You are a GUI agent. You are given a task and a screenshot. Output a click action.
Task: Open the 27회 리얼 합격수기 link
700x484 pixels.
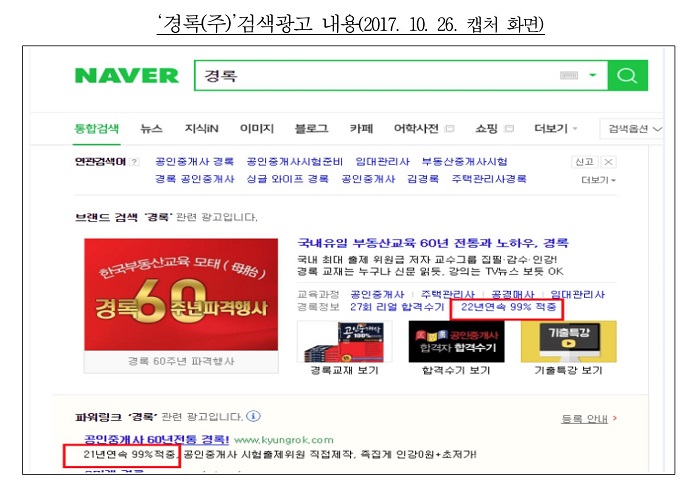pos(397,307)
